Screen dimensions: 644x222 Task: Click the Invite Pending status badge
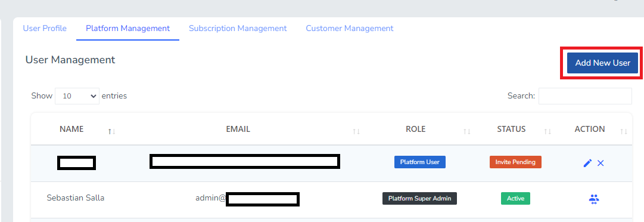515,162
